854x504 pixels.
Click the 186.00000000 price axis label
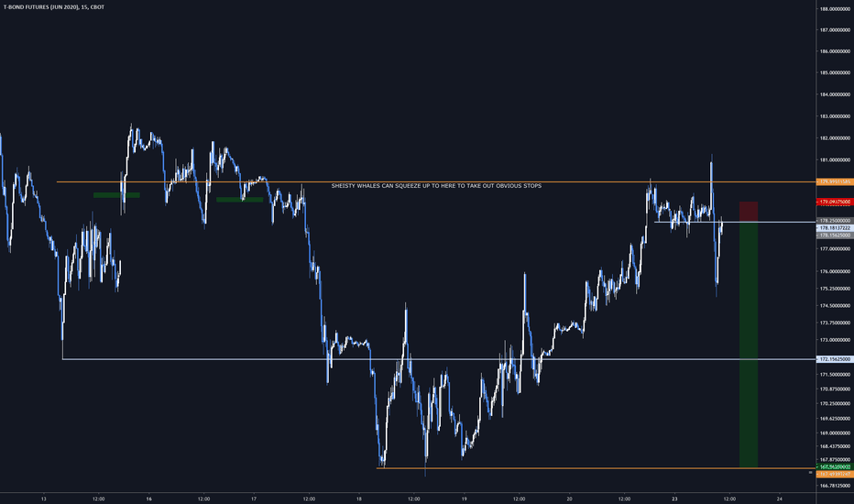[836, 51]
